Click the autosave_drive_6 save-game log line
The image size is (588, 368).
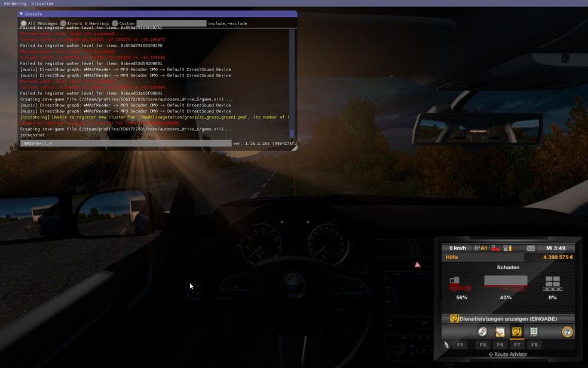tap(126, 129)
